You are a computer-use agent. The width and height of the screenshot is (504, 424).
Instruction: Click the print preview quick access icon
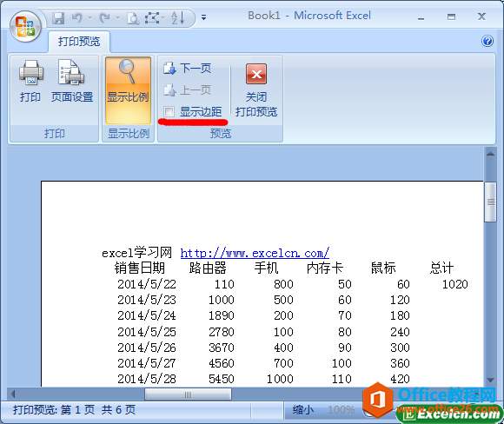tap(133, 18)
